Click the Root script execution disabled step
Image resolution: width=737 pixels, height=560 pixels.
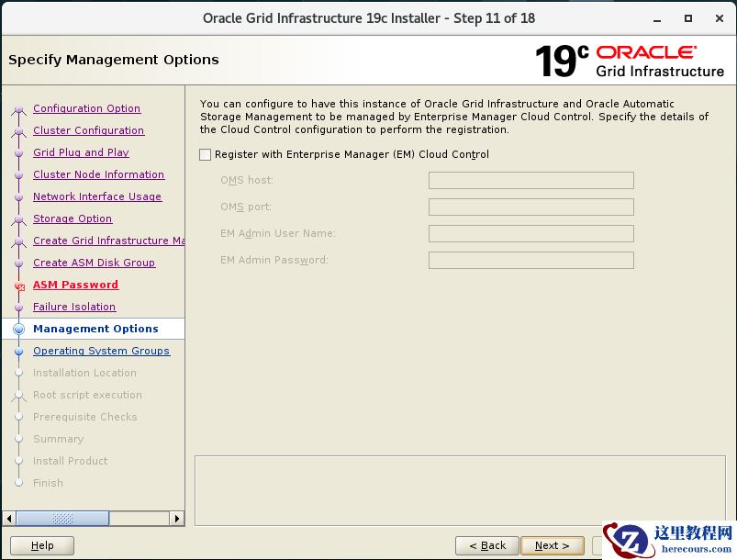pos(87,396)
